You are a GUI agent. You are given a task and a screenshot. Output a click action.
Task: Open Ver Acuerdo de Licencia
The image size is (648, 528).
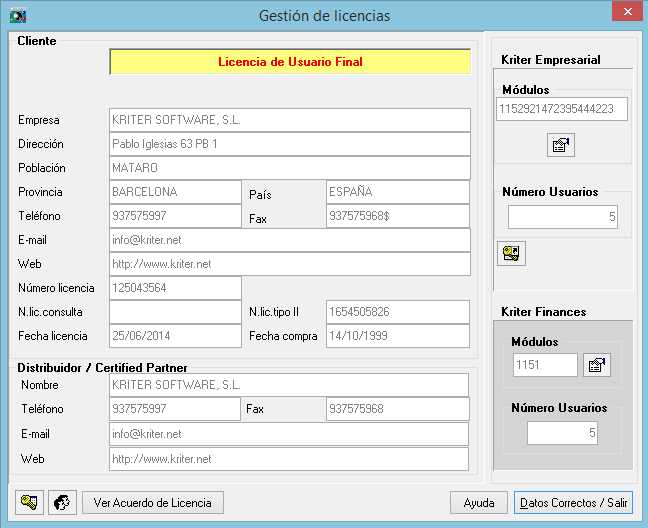[x=153, y=502]
